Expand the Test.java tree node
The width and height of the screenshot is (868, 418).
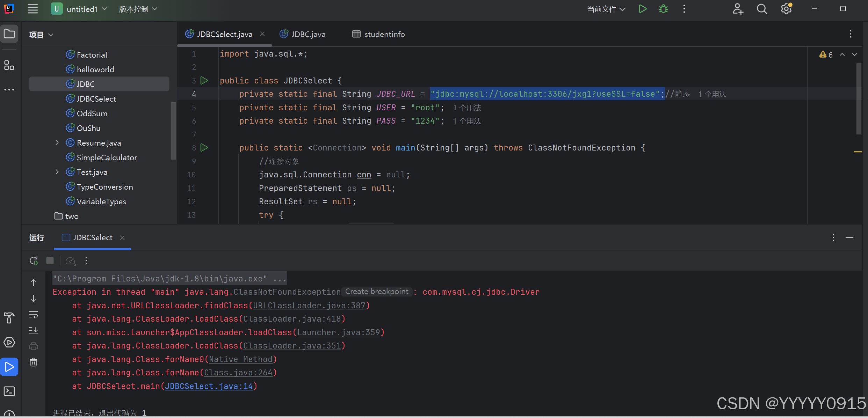click(x=57, y=172)
